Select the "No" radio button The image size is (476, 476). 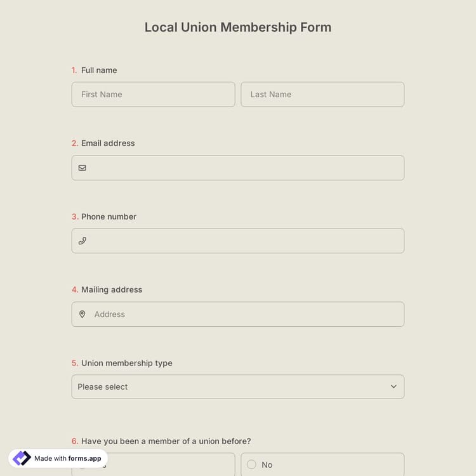251,465
